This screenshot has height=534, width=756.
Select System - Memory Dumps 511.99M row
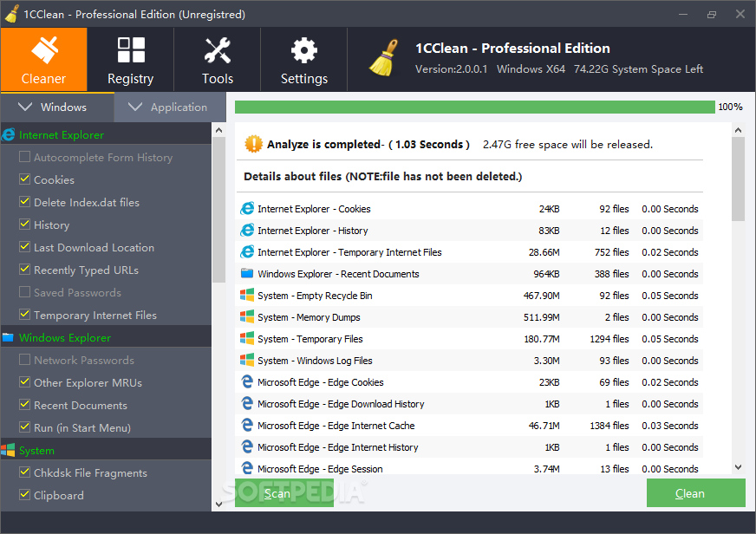pos(469,316)
